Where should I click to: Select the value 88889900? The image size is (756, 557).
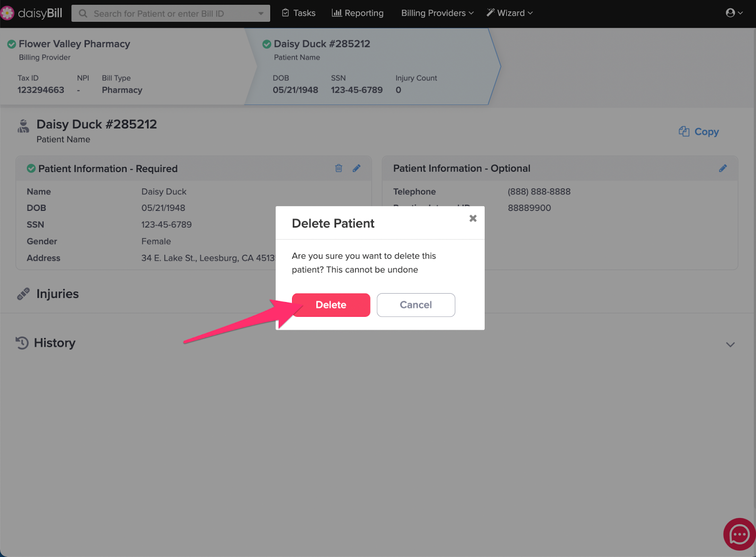pos(529,208)
